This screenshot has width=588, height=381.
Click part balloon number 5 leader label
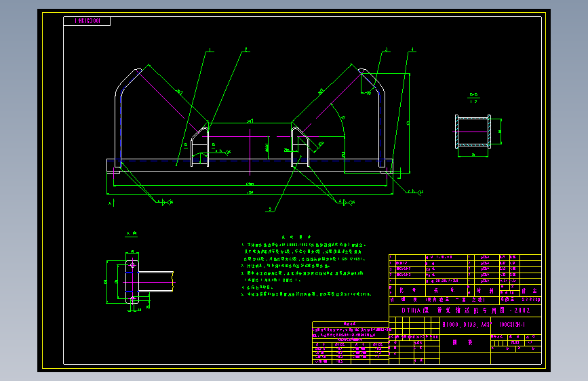click(x=270, y=209)
